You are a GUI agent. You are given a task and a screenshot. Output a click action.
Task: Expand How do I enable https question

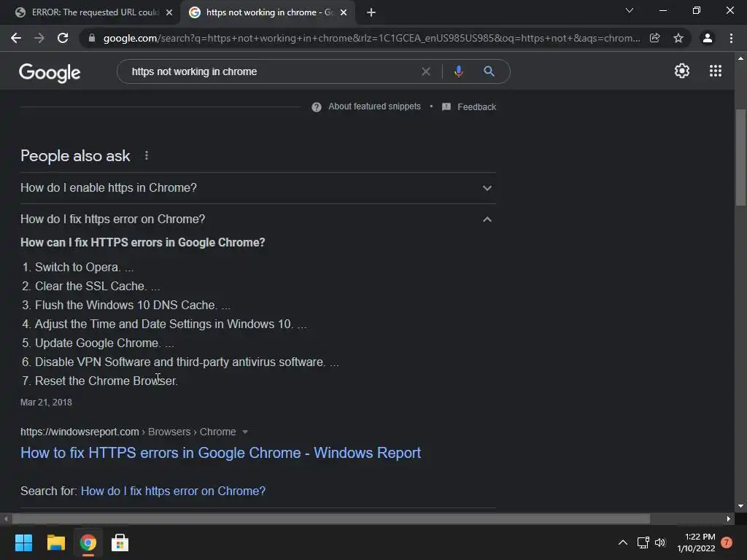point(258,188)
